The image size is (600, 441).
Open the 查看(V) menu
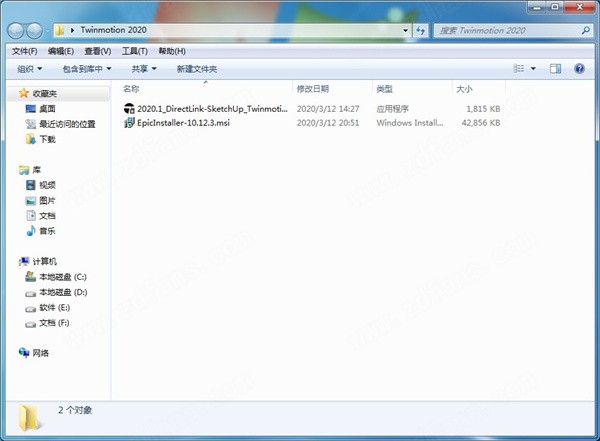coord(98,51)
